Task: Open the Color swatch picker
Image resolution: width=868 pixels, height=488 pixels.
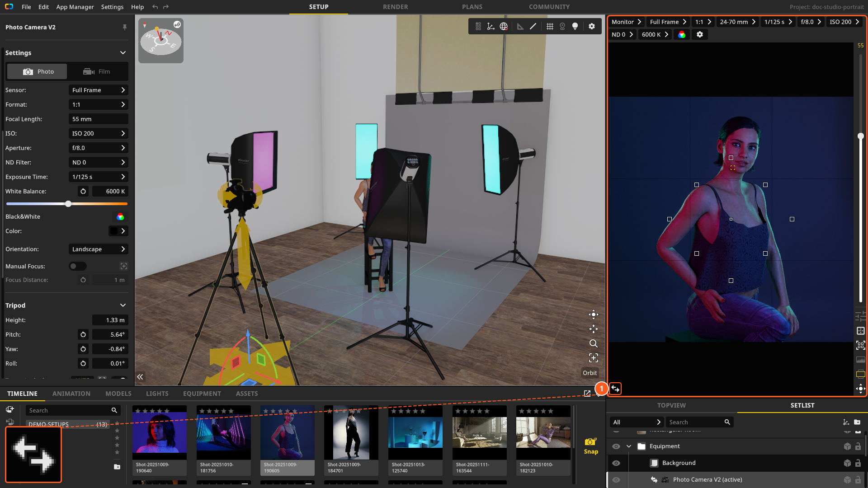Action: point(118,231)
